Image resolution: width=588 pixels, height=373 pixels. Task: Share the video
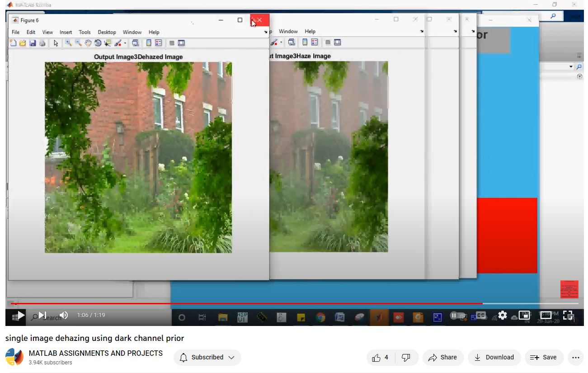[x=443, y=357]
